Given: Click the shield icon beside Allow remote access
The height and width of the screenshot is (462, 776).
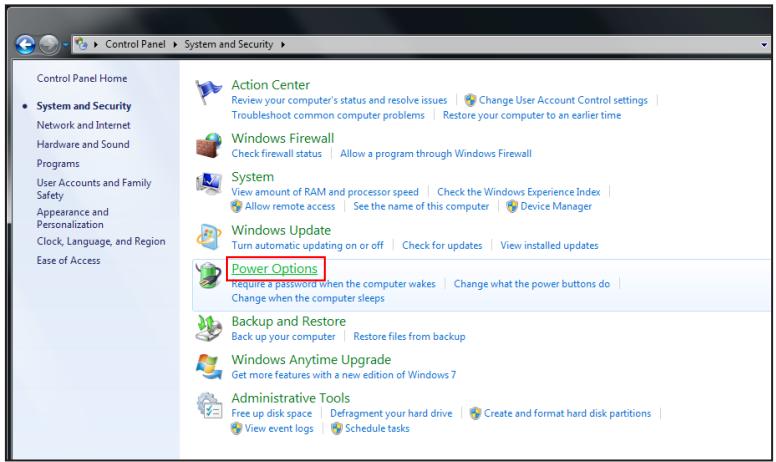Looking at the screenshot, I should click(237, 206).
